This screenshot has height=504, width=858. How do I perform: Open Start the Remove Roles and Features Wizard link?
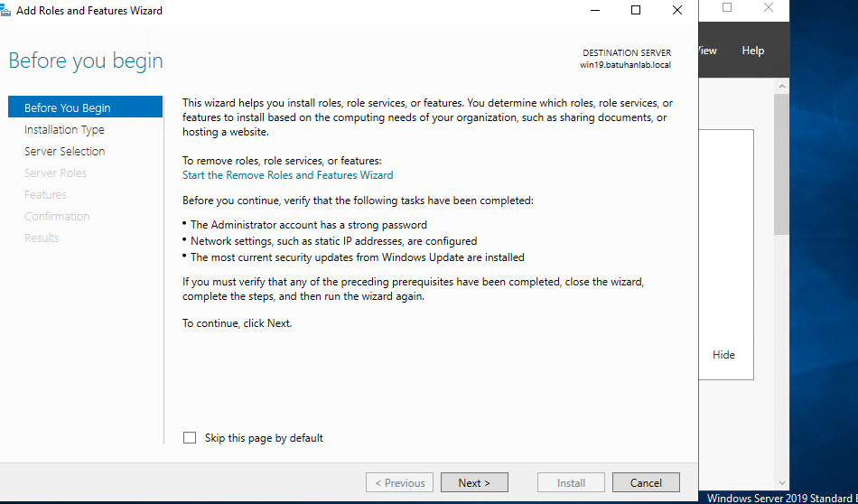click(287, 175)
